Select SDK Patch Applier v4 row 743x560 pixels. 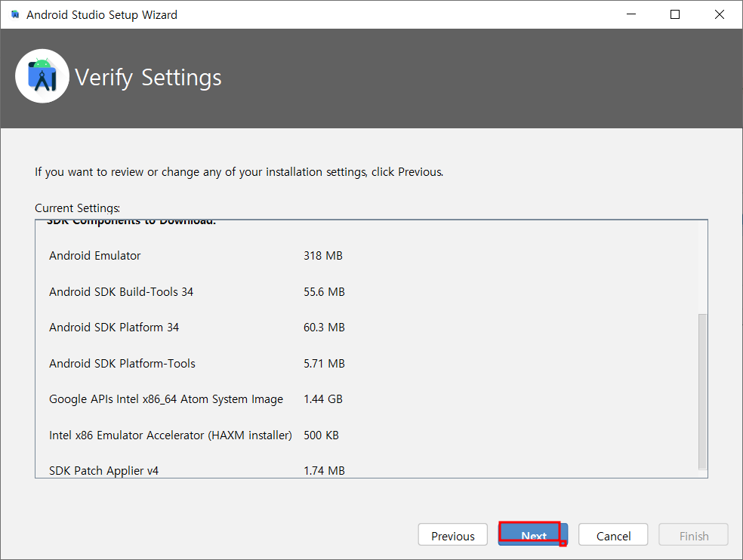pyautogui.click(x=103, y=471)
